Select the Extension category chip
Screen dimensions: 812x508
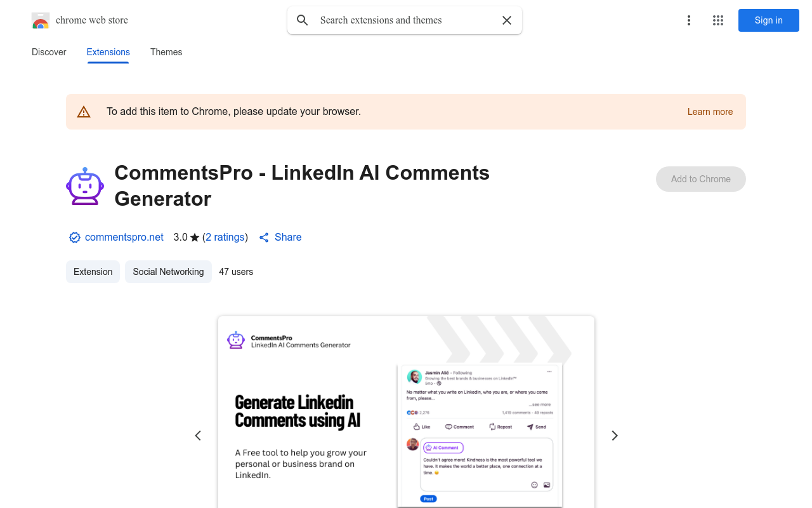(93, 272)
